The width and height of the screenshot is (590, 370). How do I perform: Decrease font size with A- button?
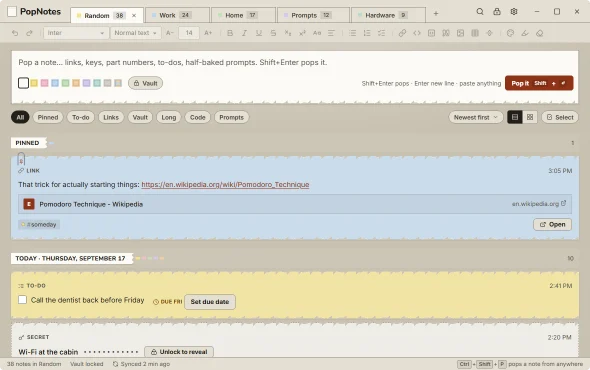click(170, 33)
